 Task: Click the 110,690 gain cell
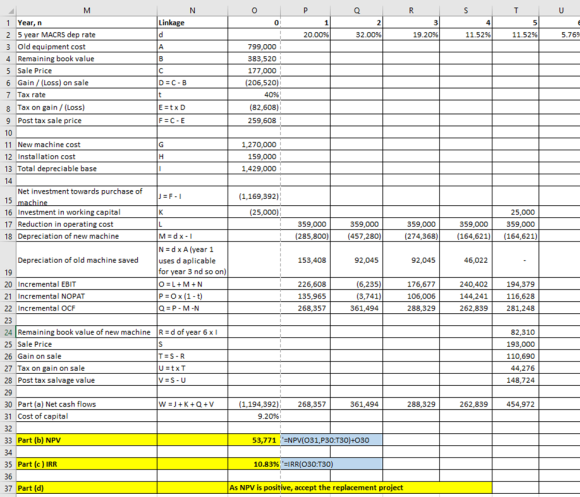click(x=516, y=356)
